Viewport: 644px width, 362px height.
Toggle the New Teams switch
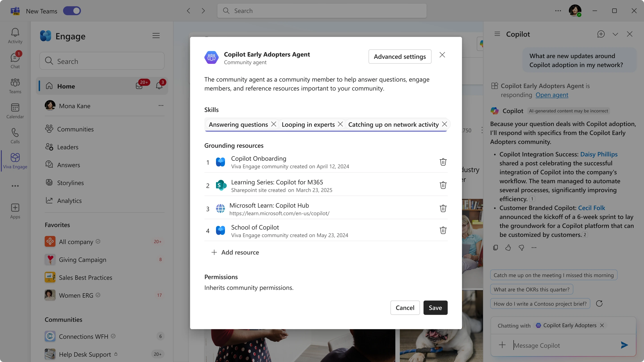(72, 11)
